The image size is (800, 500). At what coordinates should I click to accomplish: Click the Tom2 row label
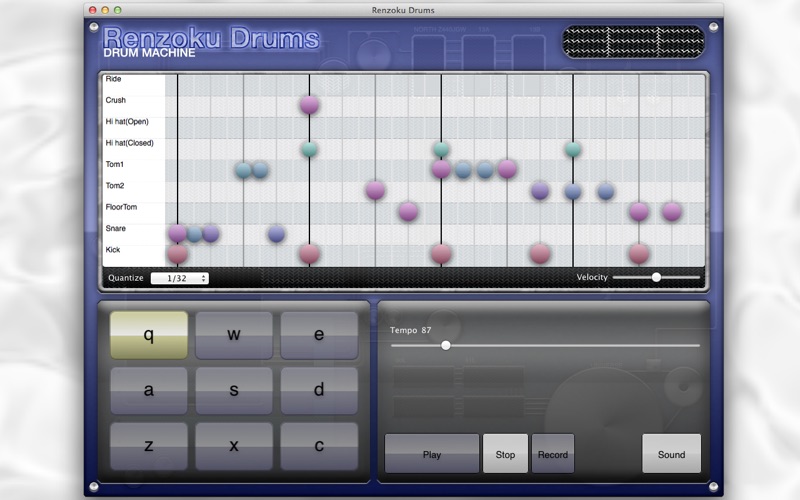click(x=115, y=186)
